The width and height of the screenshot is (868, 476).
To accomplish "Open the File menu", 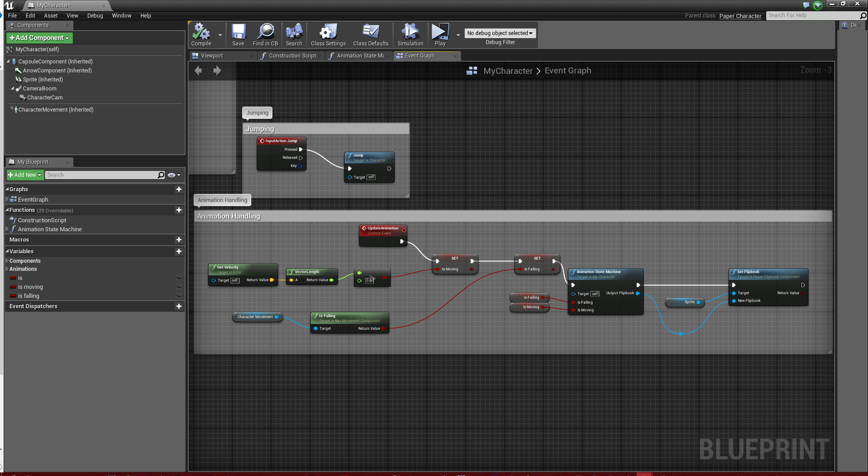I will (x=13, y=15).
